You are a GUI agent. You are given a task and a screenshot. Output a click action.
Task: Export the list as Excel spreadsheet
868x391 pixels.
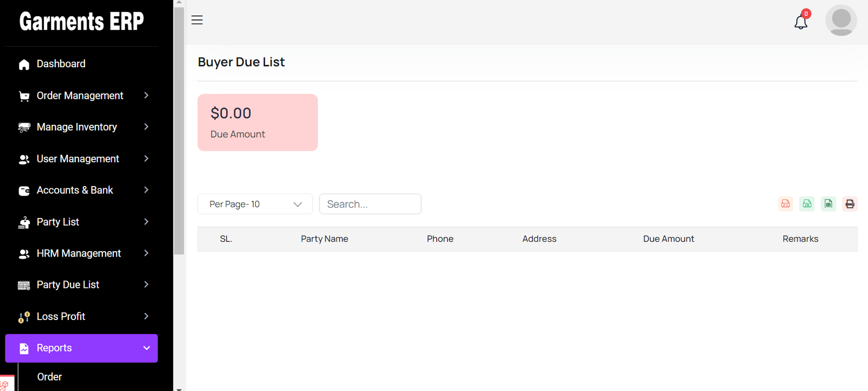(x=828, y=204)
